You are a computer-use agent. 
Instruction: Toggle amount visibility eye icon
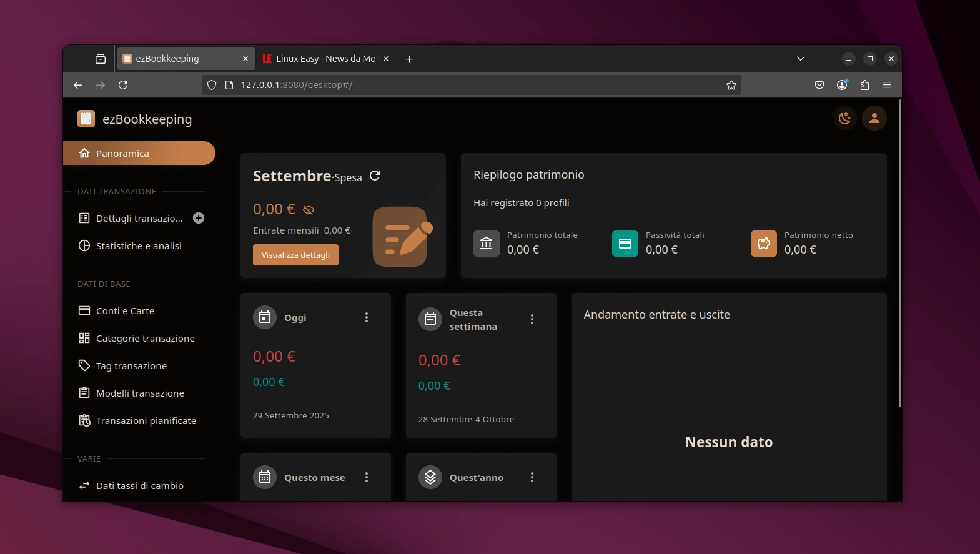click(309, 210)
